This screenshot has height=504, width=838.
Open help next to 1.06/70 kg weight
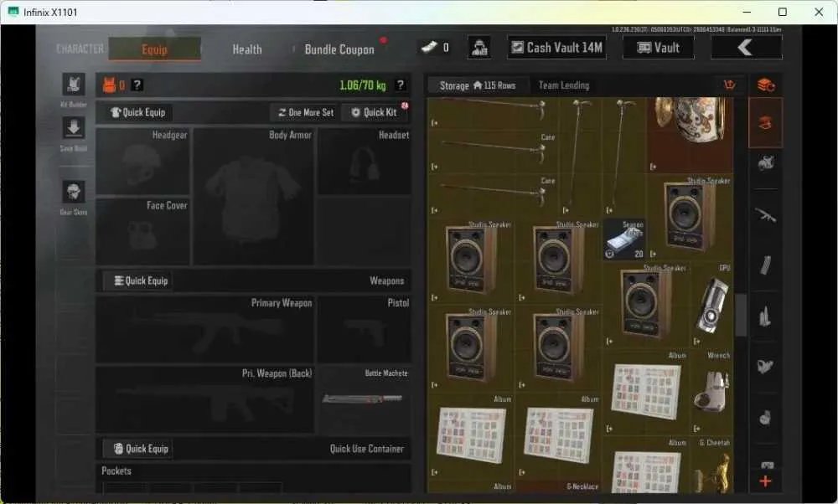coord(400,85)
